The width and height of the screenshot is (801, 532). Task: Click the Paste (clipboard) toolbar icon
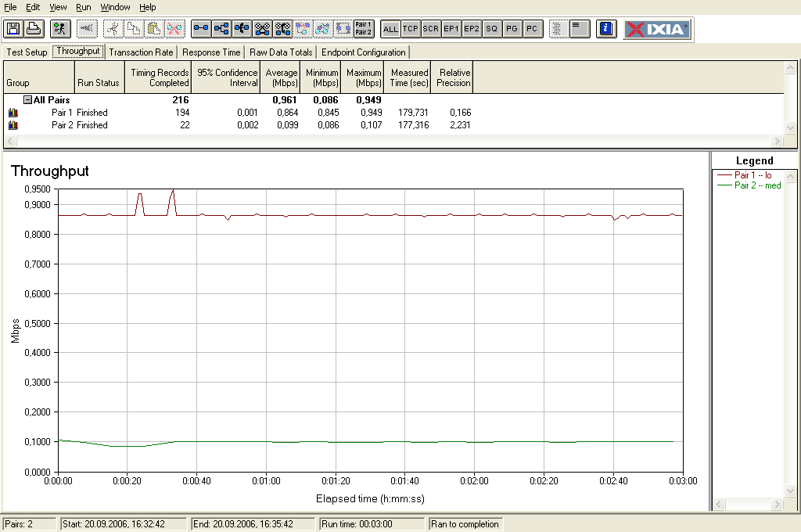[154, 29]
